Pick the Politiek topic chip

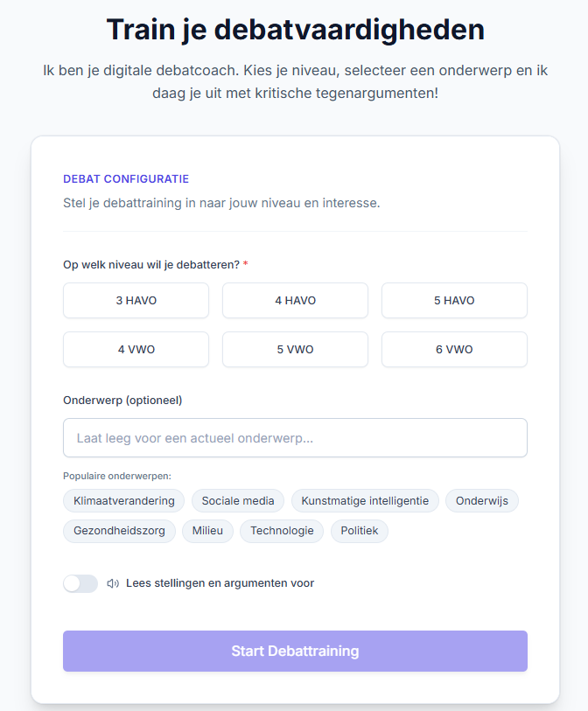360,531
